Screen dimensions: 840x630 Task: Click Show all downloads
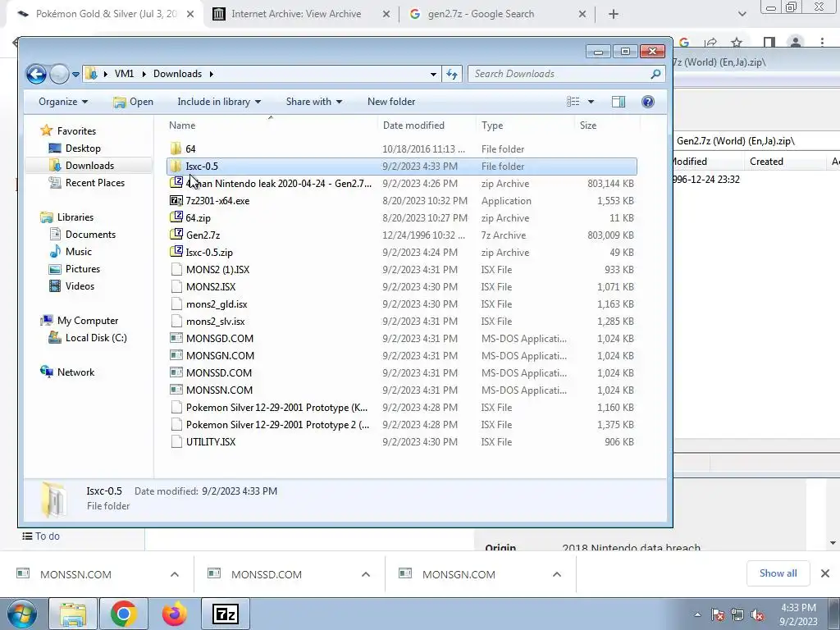pos(778,573)
